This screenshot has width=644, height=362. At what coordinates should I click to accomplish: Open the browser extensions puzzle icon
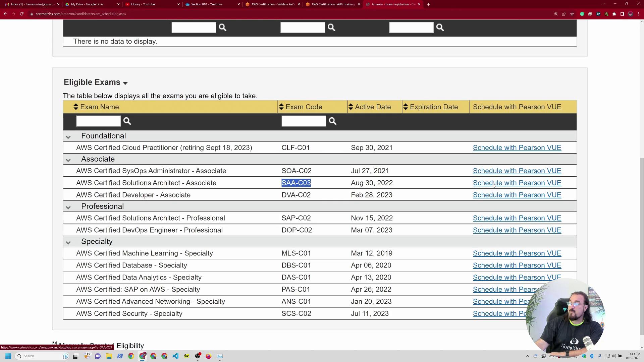coord(614,14)
